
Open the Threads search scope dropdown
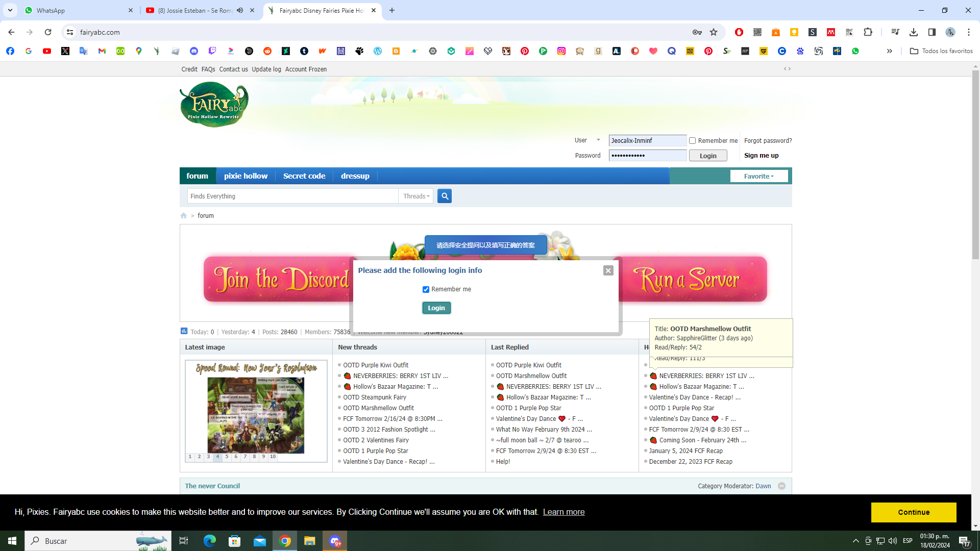(416, 196)
